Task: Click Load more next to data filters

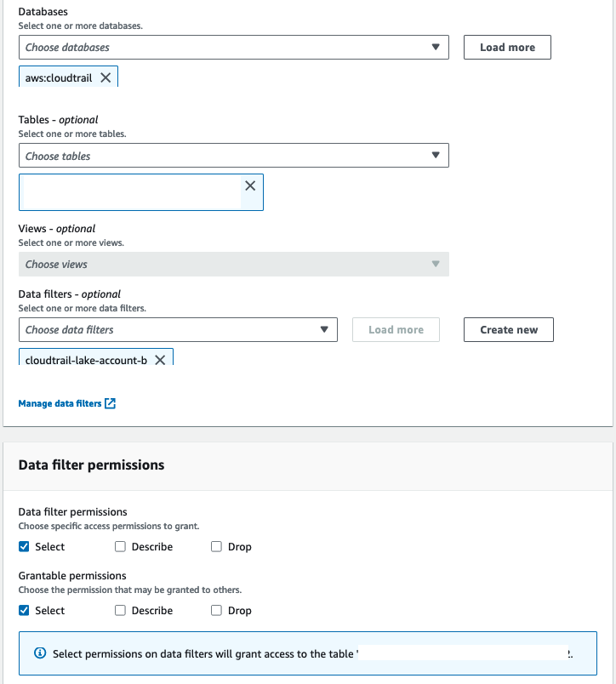Action: pyautogui.click(x=396, y=329)
